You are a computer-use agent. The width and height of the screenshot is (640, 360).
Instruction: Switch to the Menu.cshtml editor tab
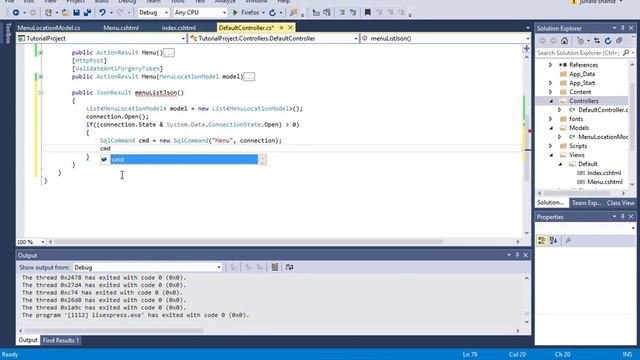pos(121,28)
